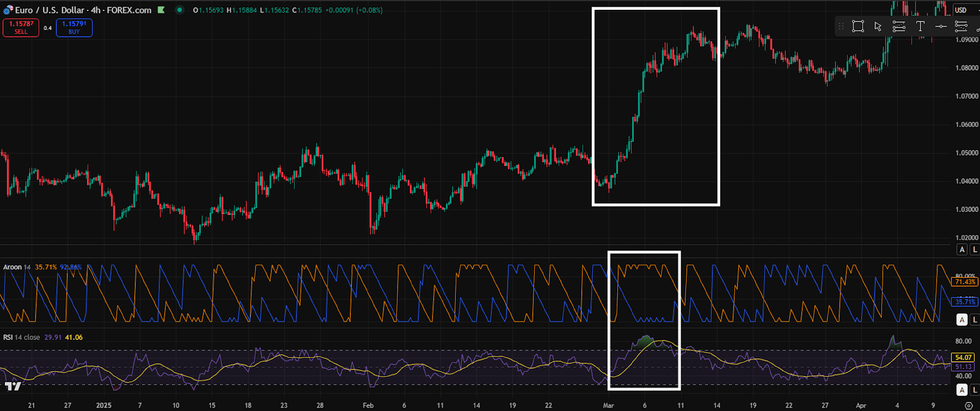The image size is (980, 411).
Task: Click the 'Apr' label on time axis
Action: click(x=861, y=405)
